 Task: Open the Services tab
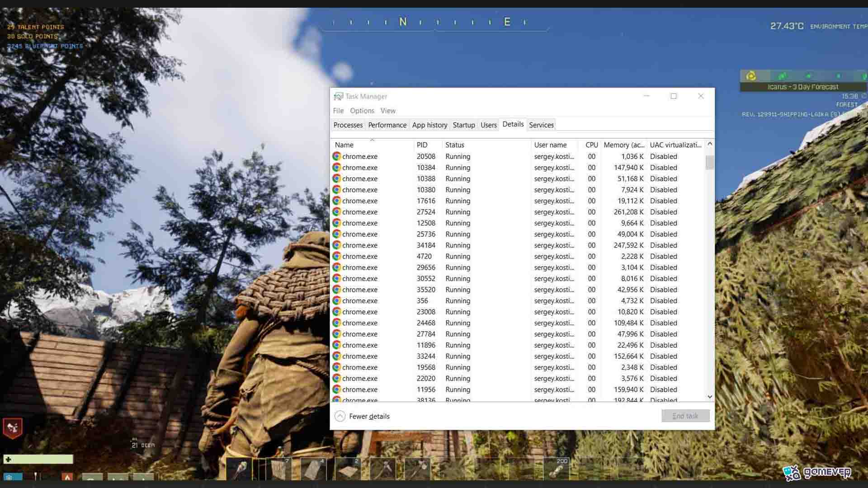click(541, 125)
